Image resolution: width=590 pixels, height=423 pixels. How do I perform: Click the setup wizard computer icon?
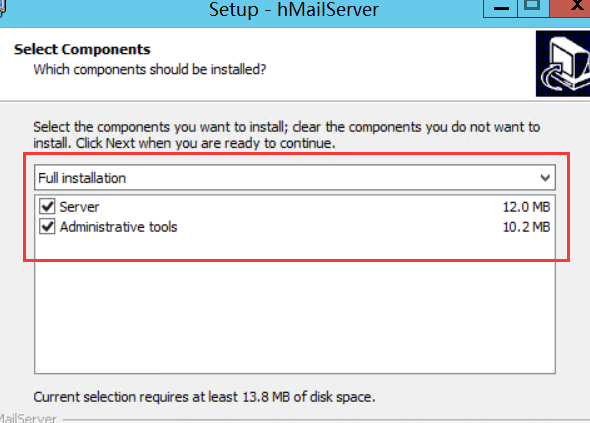pos(563,64)
